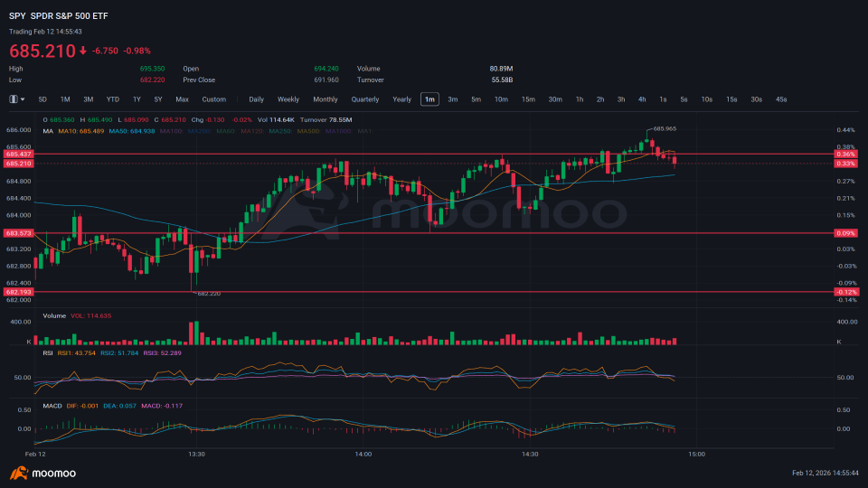Enable the MA100 moving average
This screenshot has width=868, height=488.
(x=172, y=131)
